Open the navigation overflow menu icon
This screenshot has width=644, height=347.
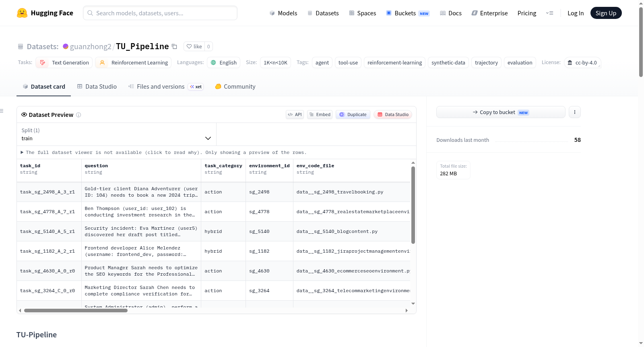(549, 13)
